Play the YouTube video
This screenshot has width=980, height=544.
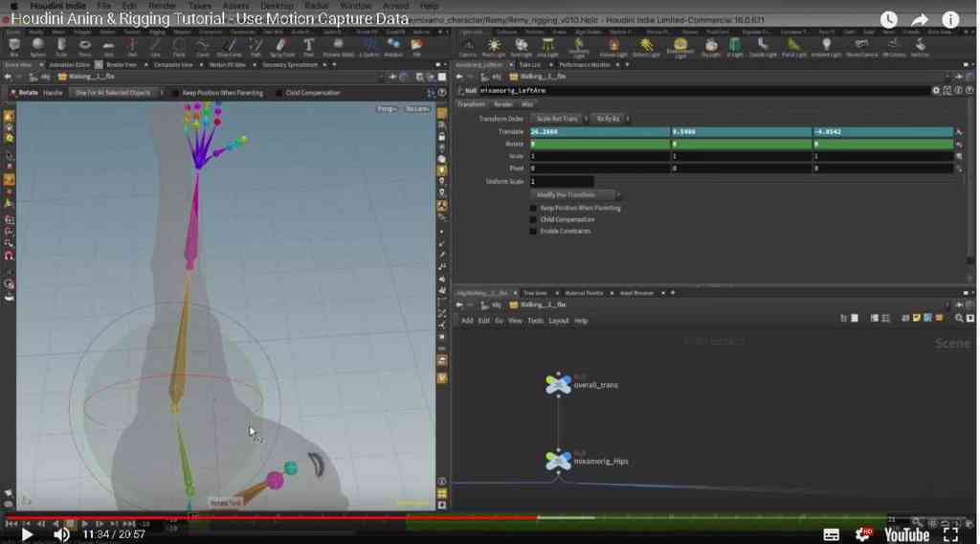click(27, 534)
